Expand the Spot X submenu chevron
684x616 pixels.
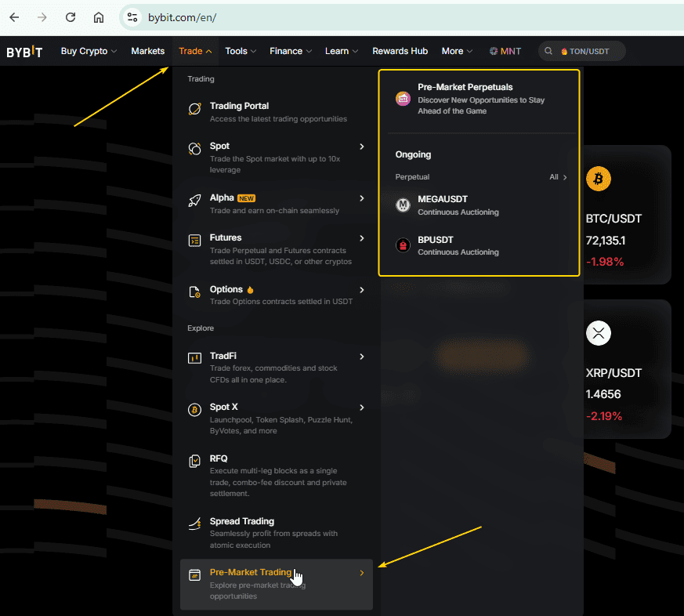362,408
